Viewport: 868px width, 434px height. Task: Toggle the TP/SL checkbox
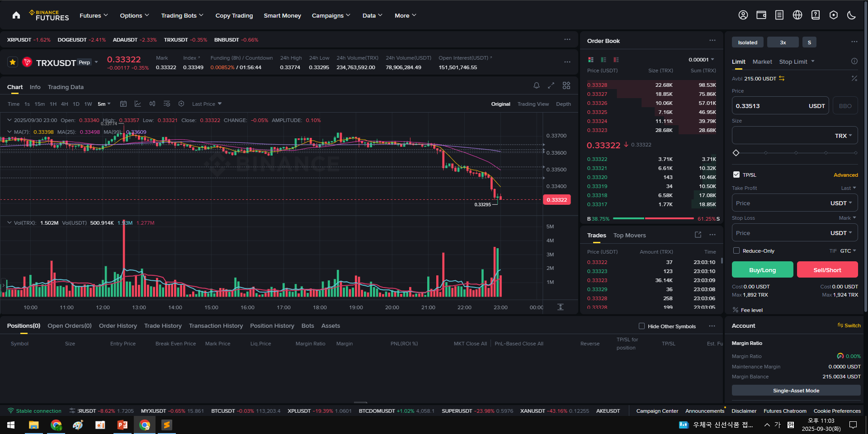pyautogui.click(x=736, y=175)
